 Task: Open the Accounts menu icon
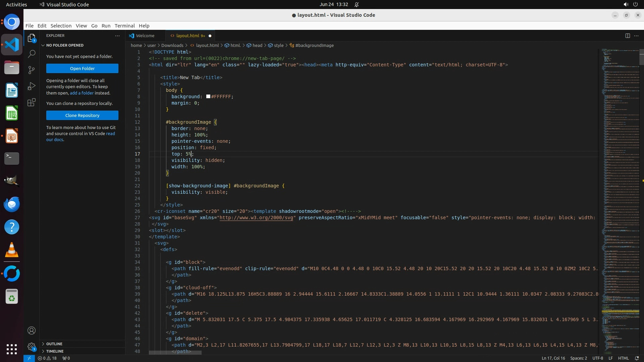point(32,330)
